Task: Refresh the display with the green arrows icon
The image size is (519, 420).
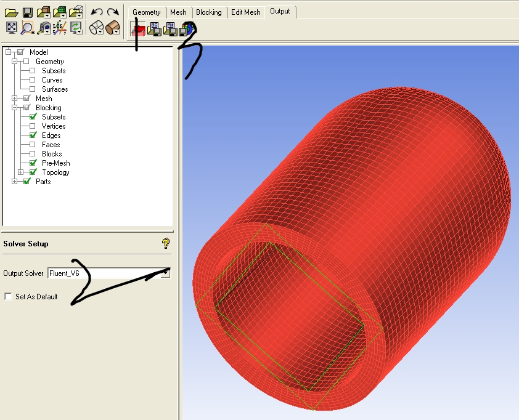Action: [76, 28]
